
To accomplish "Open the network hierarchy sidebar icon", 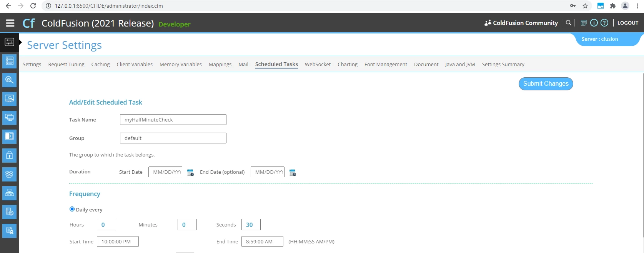I will point(9,193).
